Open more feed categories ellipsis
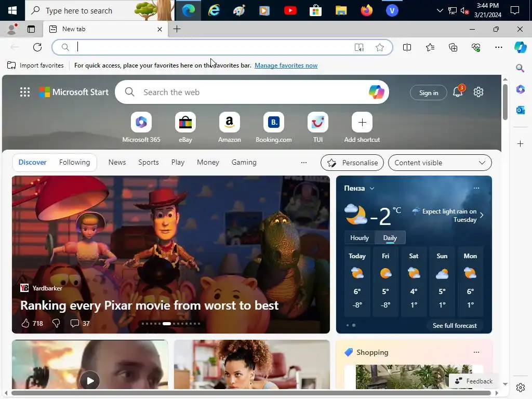This screenshot has width=532, height=399. 303,163
